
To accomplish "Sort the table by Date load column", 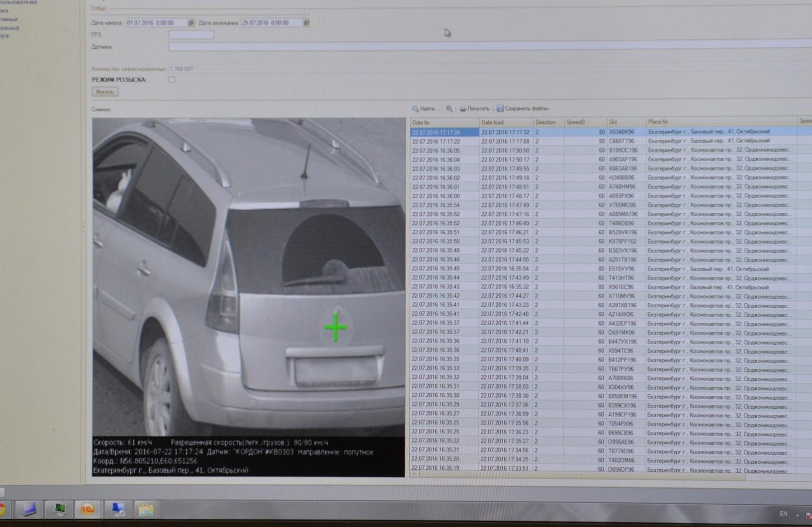I will tap(505, 122).
